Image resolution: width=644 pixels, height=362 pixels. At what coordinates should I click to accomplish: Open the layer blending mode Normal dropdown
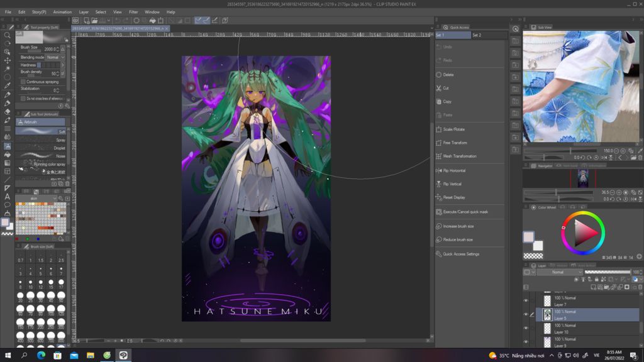(560, 271)
